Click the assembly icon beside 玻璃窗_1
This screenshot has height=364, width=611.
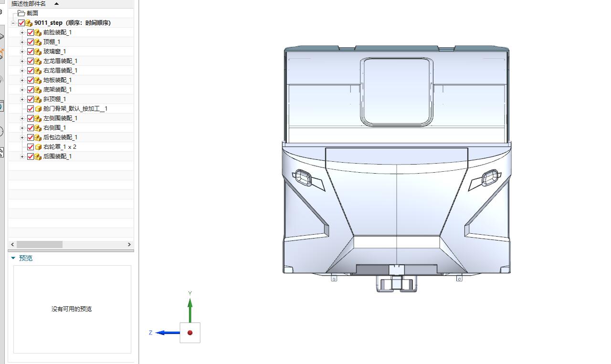pos(38,52)
